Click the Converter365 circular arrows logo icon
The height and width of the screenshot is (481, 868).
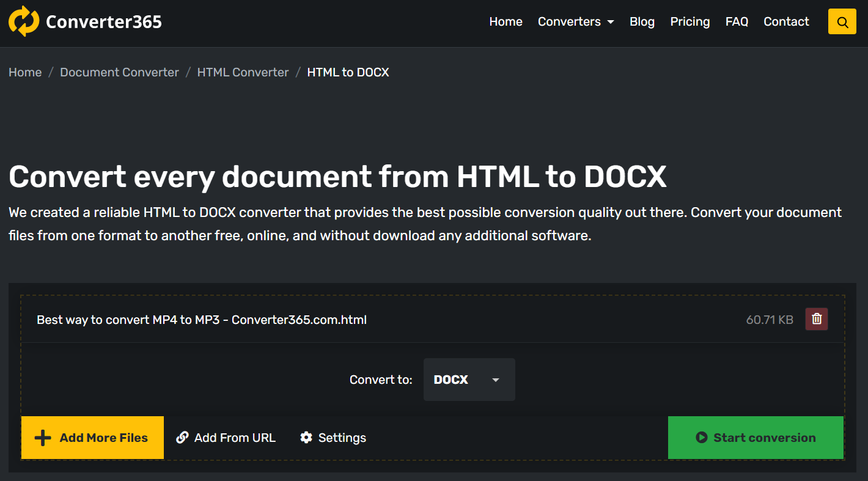(24, 21)
